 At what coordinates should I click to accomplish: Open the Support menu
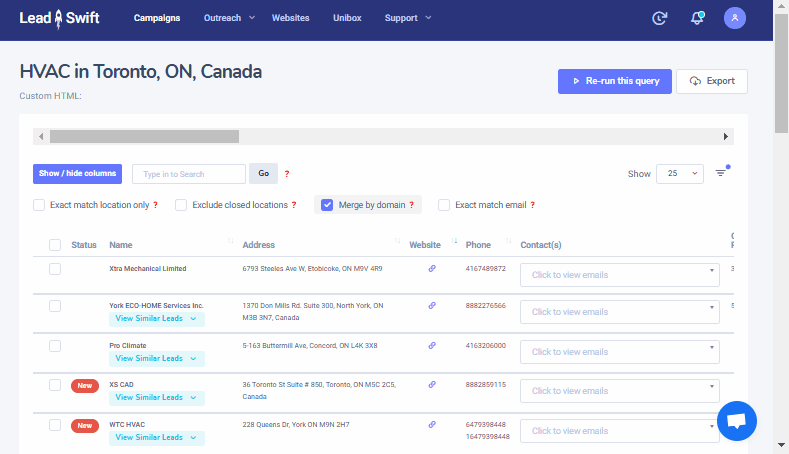pos(408,18)
